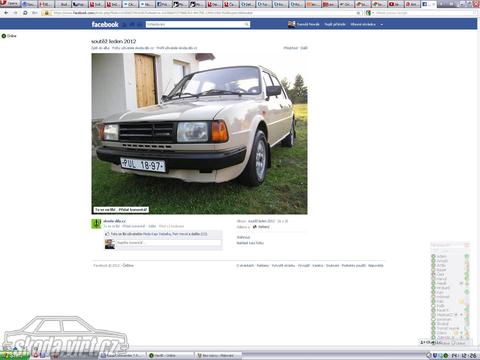Open the account dropdown arrow in the blue header
The image size is (480, 360).
click(382, 24)
